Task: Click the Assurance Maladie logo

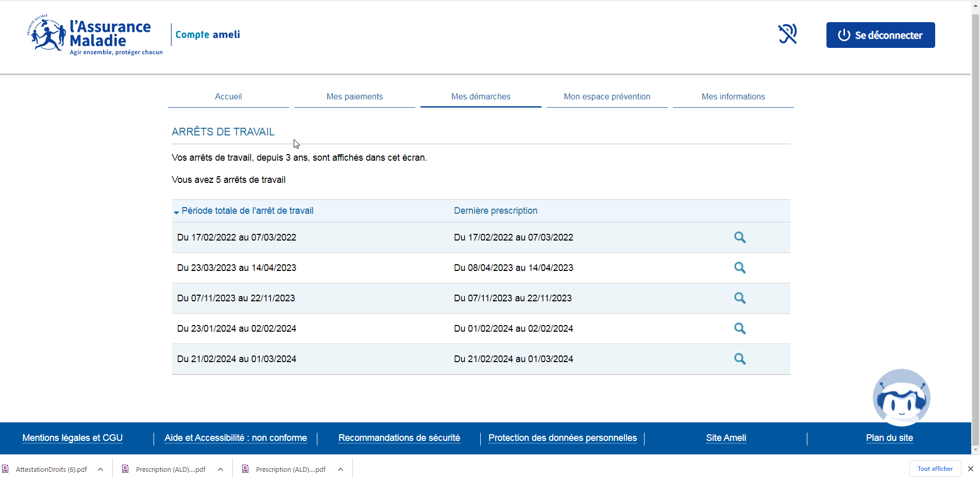Action: pos(94,35)
